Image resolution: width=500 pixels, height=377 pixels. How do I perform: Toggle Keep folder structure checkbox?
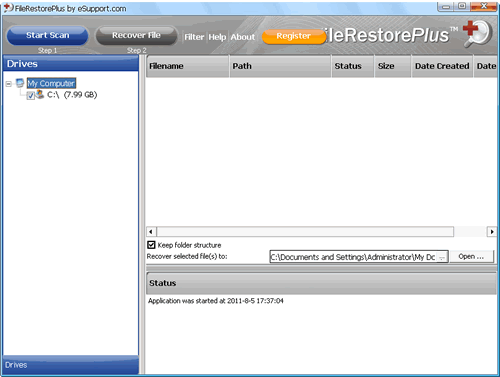[151, 245]
